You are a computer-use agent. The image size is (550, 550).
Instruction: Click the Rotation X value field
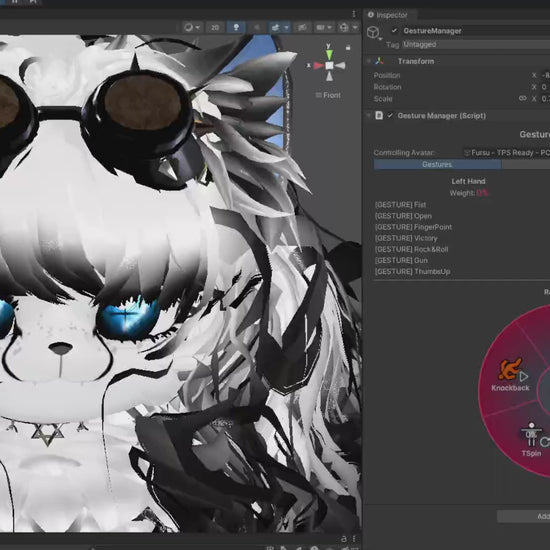tap(546, 87)
